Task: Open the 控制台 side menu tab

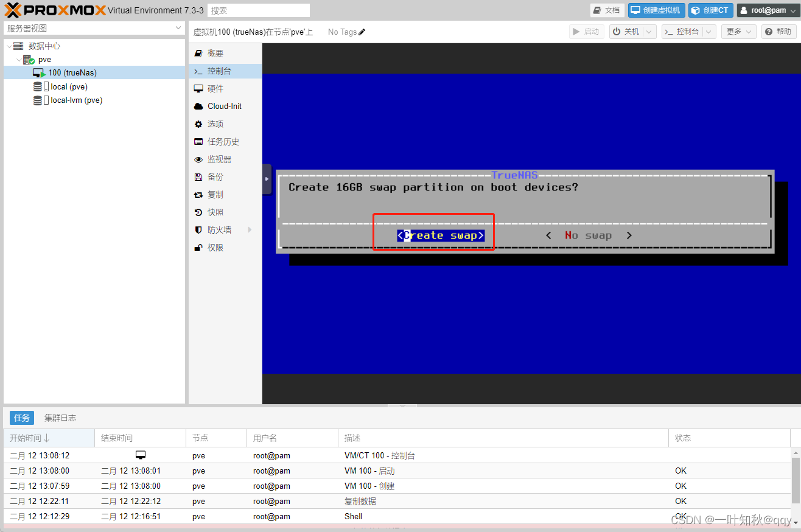Action: [225, 71]
